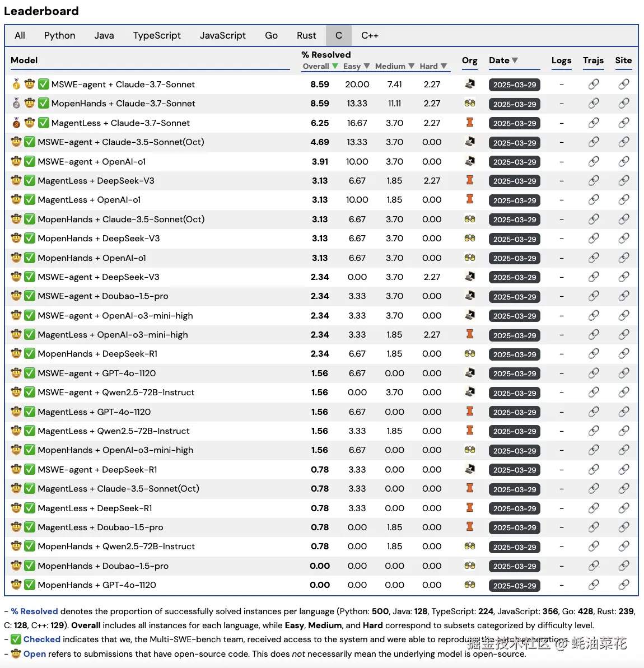Click the '% Resolved' link in footnotes
The image size is (644, 668).
coord(35,611)
